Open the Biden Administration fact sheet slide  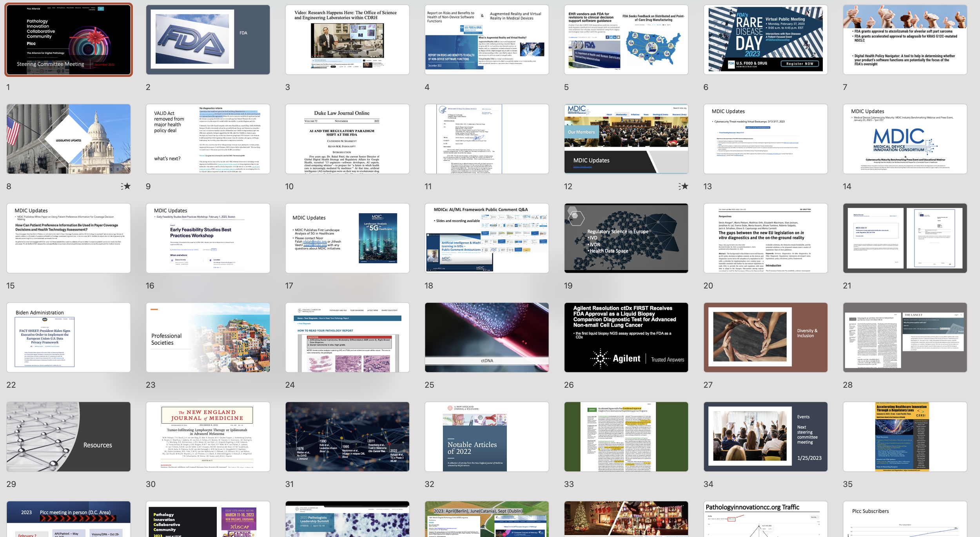(69, 337)
